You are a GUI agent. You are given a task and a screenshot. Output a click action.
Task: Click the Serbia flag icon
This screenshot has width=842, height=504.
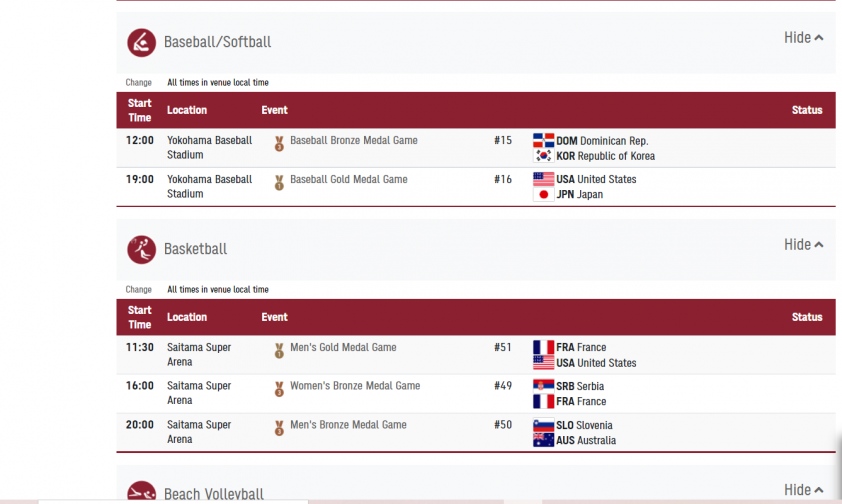(x=543, y=386)
